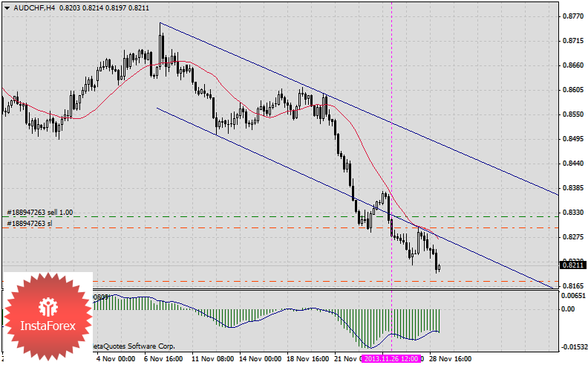588x365 pixels.
Task: Click the 0.8770 price axis label
Action: click(572, 16)
